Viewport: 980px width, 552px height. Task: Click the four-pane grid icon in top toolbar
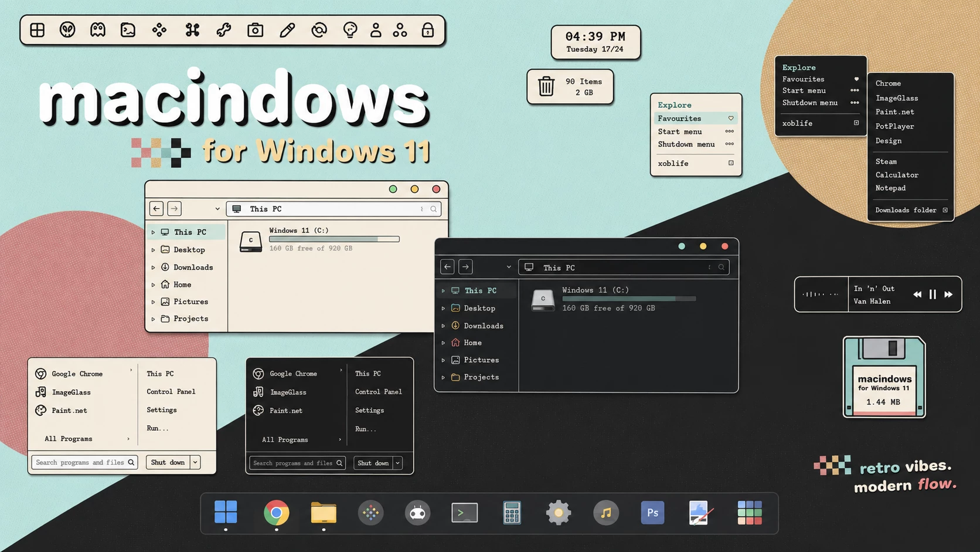coord(38,30)
